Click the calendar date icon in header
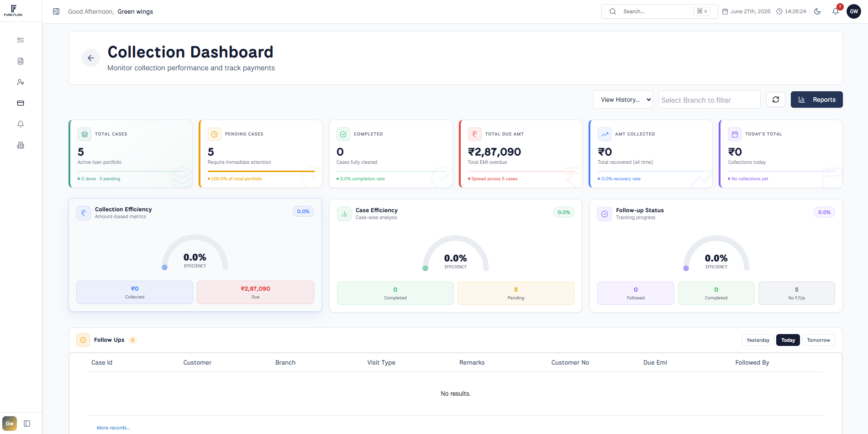 (x=725, y=11)
